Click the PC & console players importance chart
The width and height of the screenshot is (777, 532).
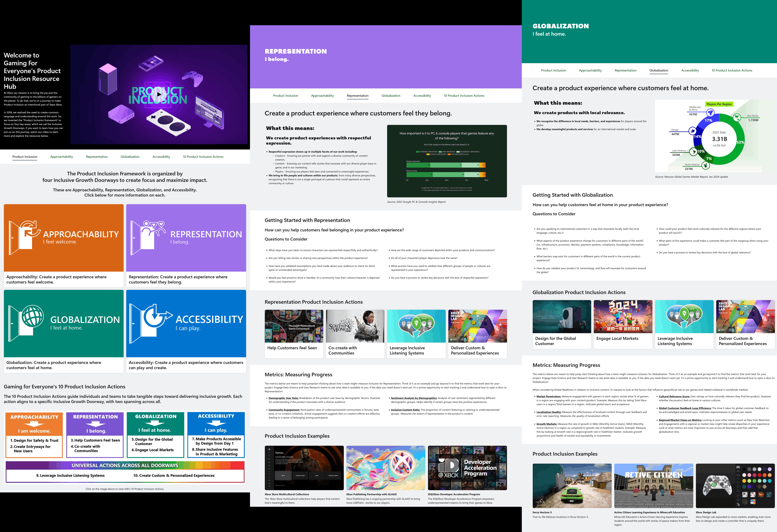click(x=447, y=161)
